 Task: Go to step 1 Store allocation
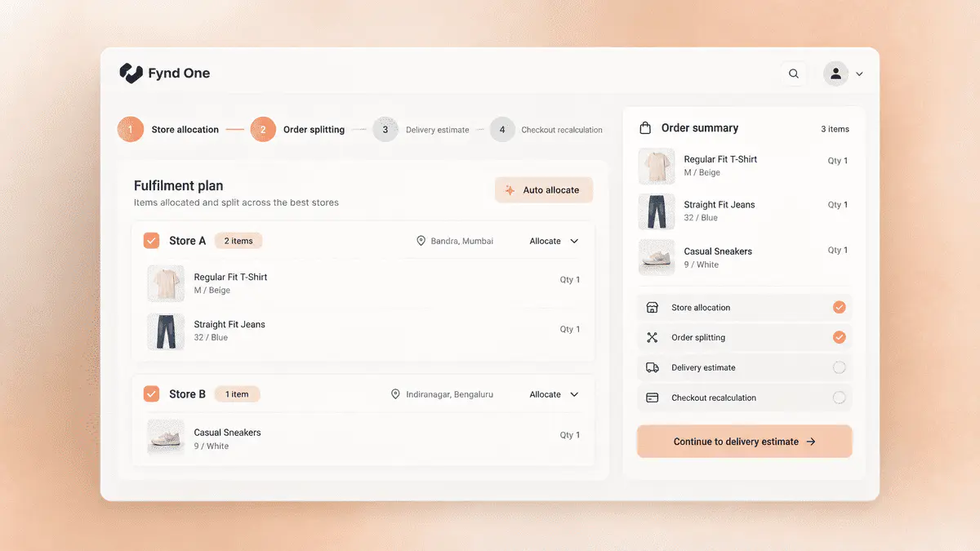point(168,129)
